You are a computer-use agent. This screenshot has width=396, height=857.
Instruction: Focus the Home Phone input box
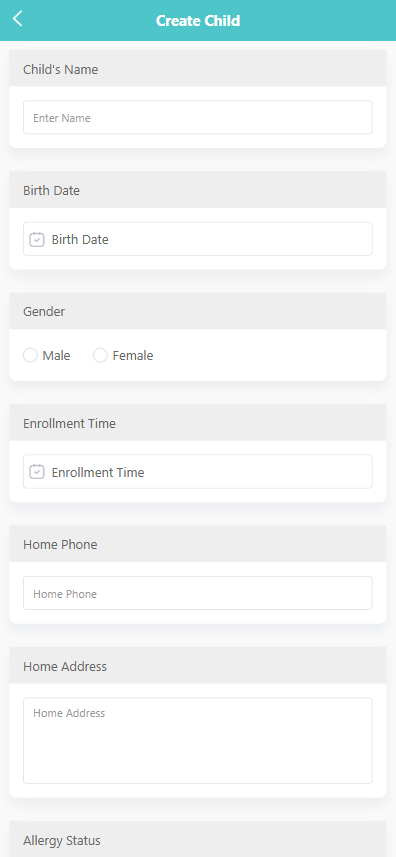198,593
